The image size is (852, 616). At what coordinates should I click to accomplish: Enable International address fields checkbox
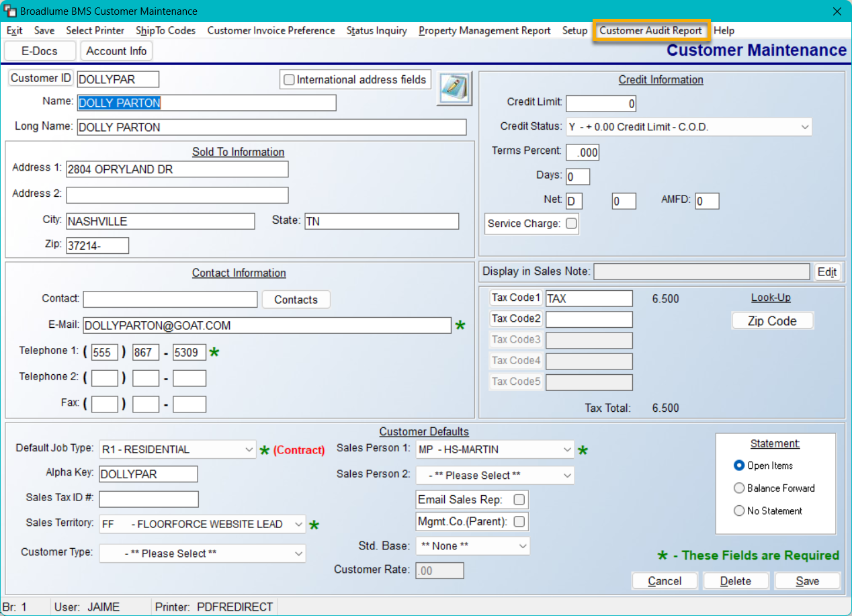click(289, 80)
